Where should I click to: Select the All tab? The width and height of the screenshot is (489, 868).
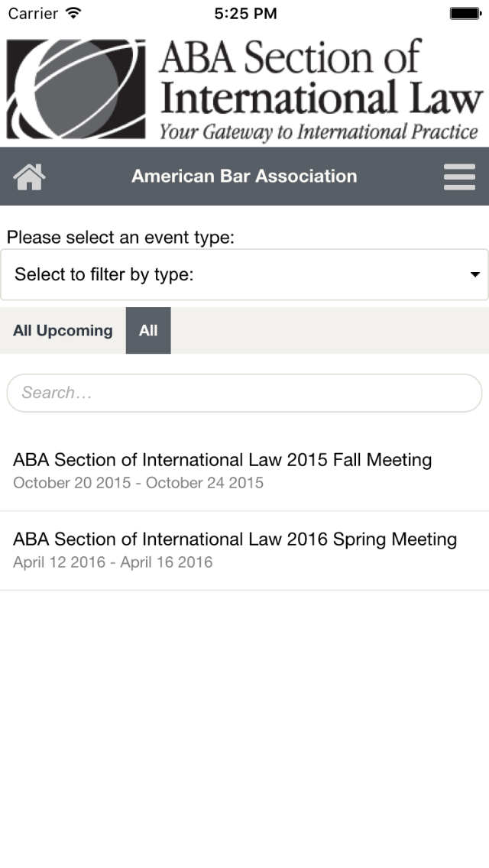[148, 331]
